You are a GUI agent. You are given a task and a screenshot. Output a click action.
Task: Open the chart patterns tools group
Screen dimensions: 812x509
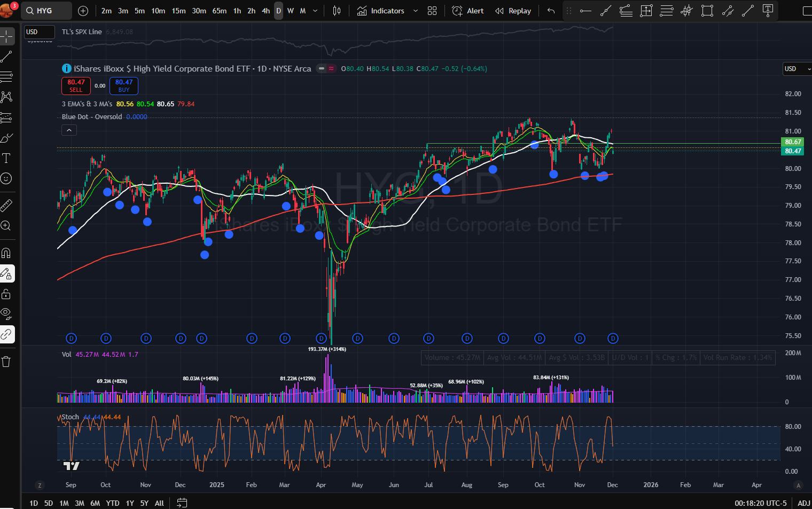click(6, 97)
